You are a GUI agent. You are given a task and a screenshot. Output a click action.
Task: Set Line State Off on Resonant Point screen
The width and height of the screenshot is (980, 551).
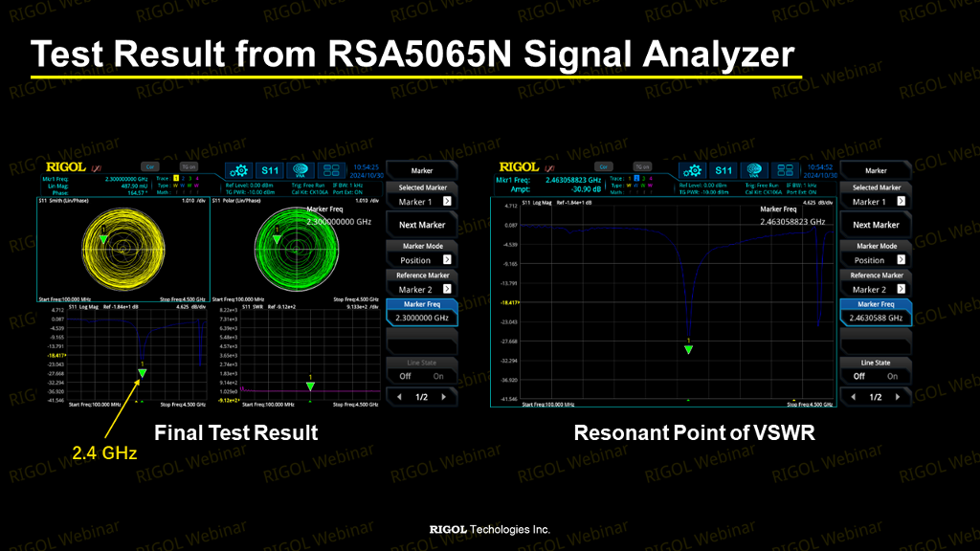(x=859, y=376)
